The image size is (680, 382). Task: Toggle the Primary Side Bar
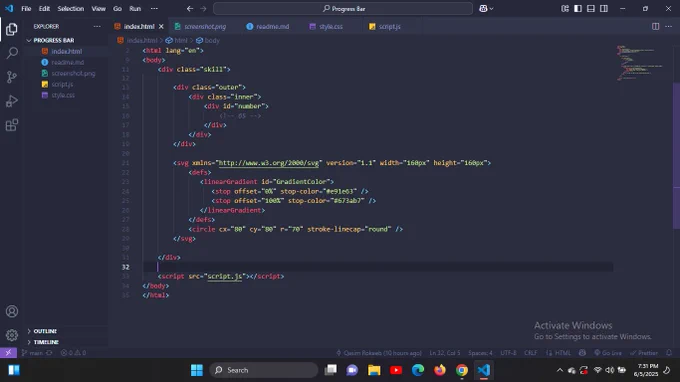coord(578,9)
